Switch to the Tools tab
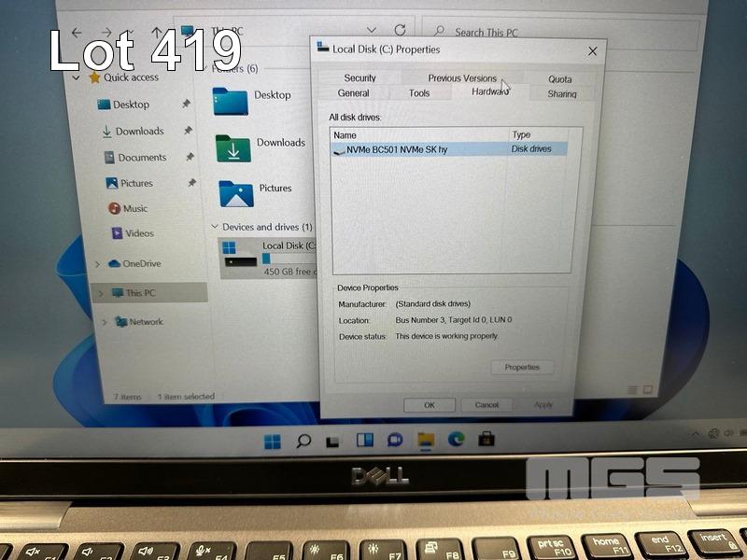Screen dimensions: 747x560 419,93
